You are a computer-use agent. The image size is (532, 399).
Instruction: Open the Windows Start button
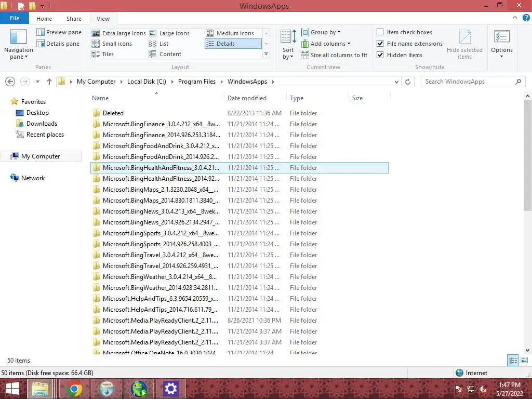[12, 389]
